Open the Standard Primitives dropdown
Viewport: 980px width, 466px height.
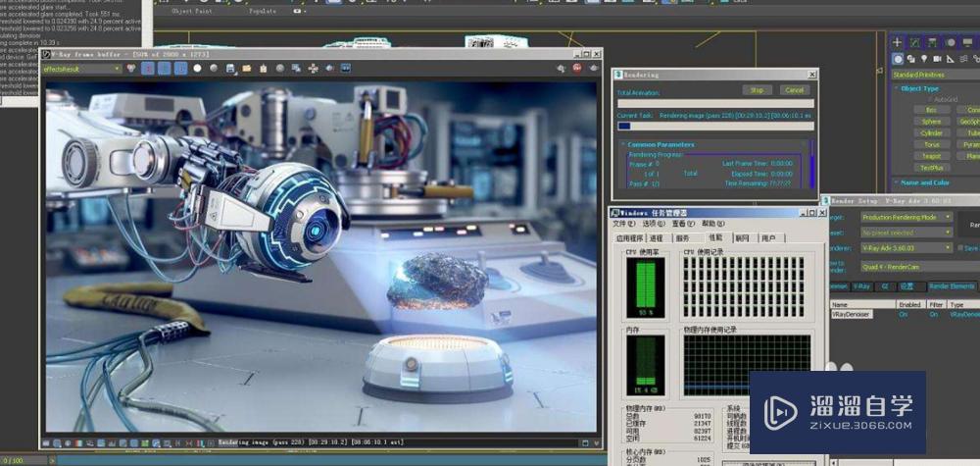pos(936,75)
